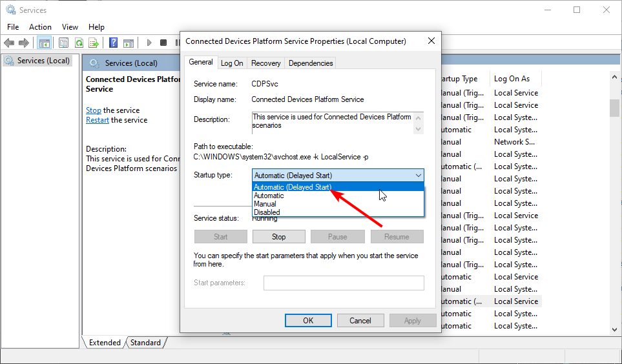Click the Log On As column header
Screen dimensions: 622x364
[x=515, y=79]
